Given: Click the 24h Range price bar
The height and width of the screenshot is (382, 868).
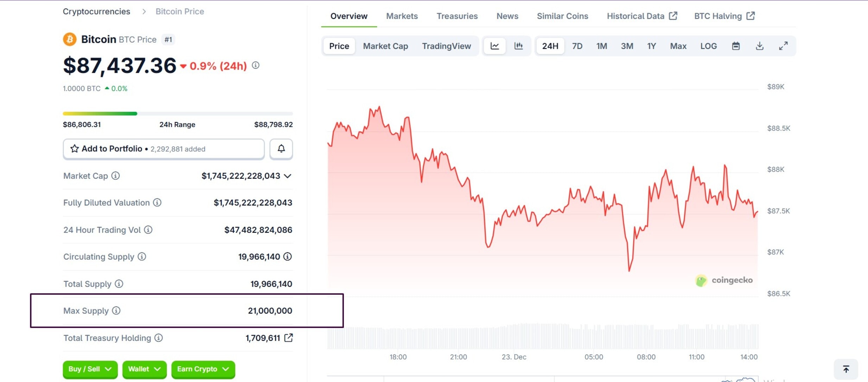Looking at the screenshot, I should (x=177, y=113).
